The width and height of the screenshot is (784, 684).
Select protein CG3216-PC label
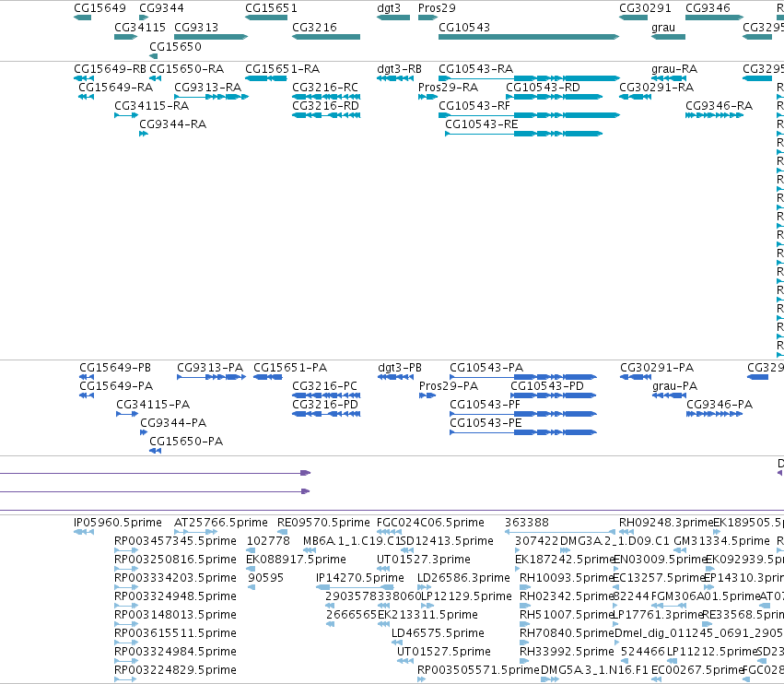click(324, 386)
